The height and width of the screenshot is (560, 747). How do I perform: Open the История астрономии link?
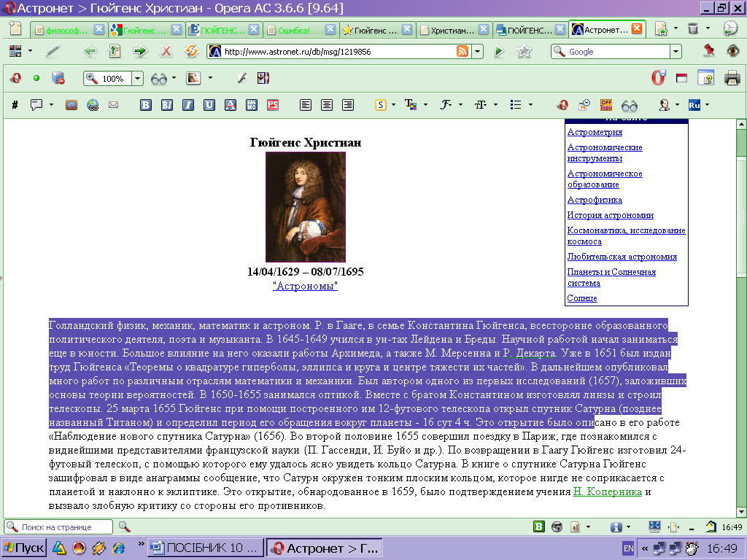pyautogui.click(x=611, y=215)
